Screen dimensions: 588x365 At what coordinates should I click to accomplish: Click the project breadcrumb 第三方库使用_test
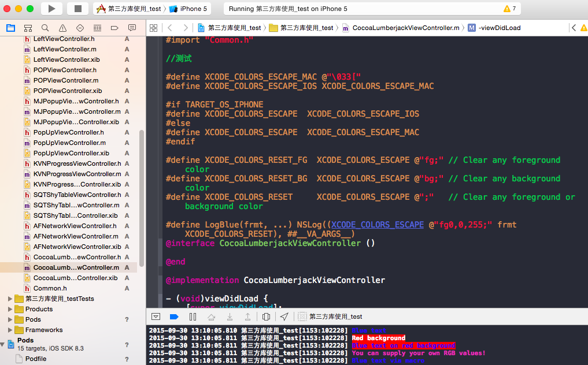230,28
